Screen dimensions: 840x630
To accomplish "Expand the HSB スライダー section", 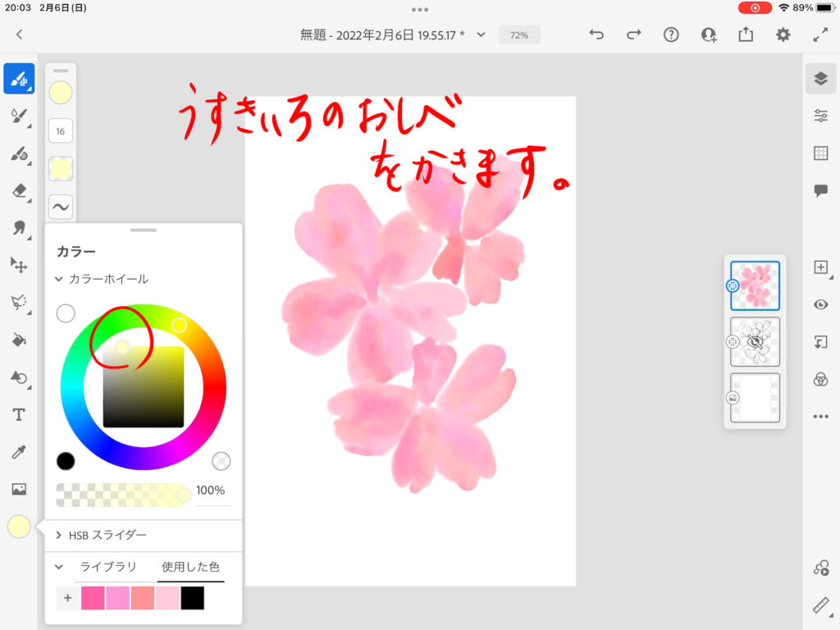I will pyautogui.click(x=59, y=535).
